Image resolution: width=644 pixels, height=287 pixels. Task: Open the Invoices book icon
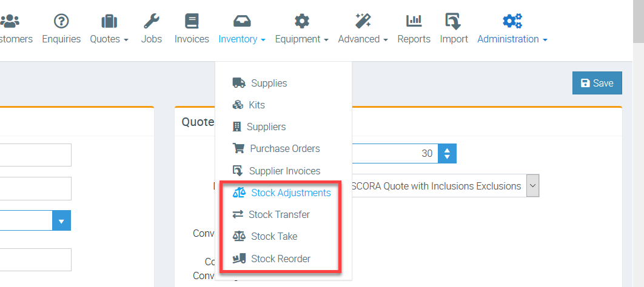coord(192,21)
